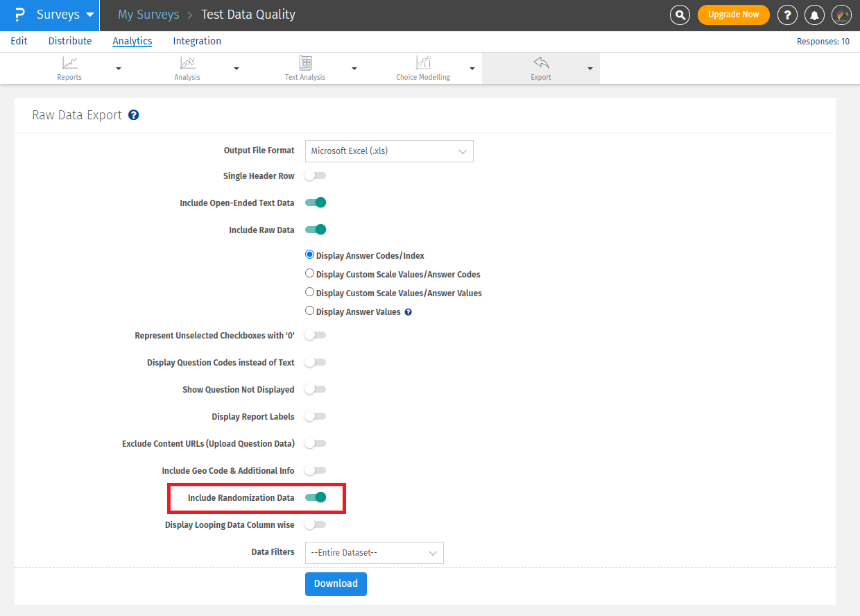Turn off Include Randomization Data toggle
The height and width of the screenshot is (616, 860).
point(316,497)
